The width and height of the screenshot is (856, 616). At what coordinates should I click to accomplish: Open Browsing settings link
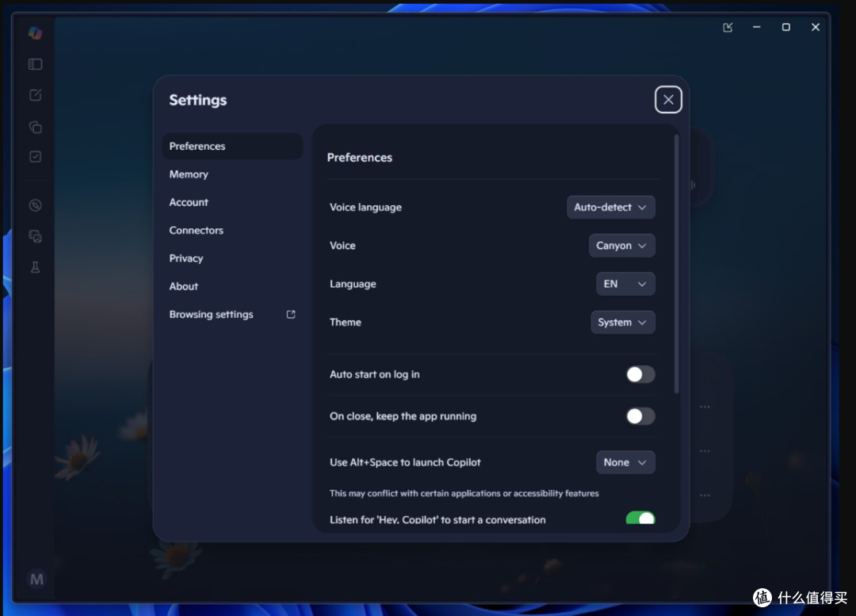(x=232, y=315)
